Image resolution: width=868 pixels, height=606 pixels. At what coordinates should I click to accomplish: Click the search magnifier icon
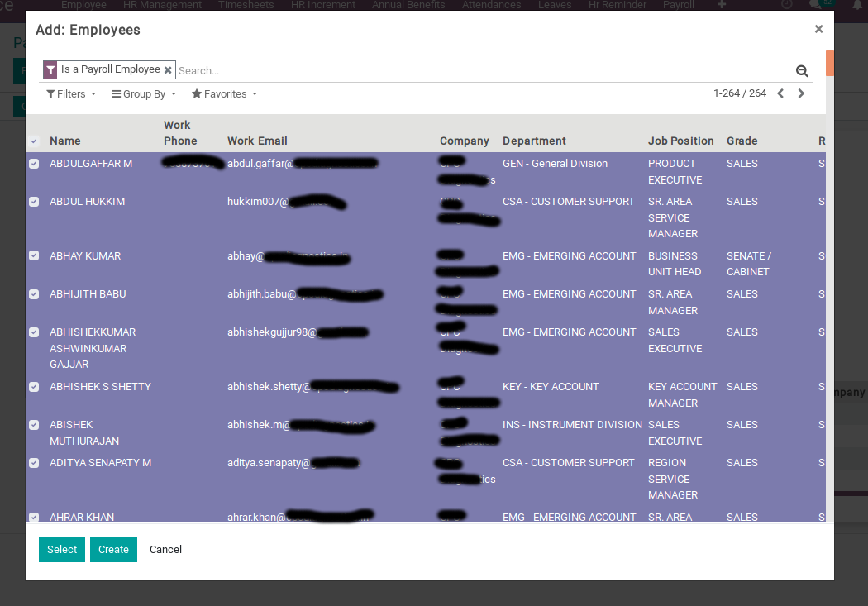(x=801, y=71)
